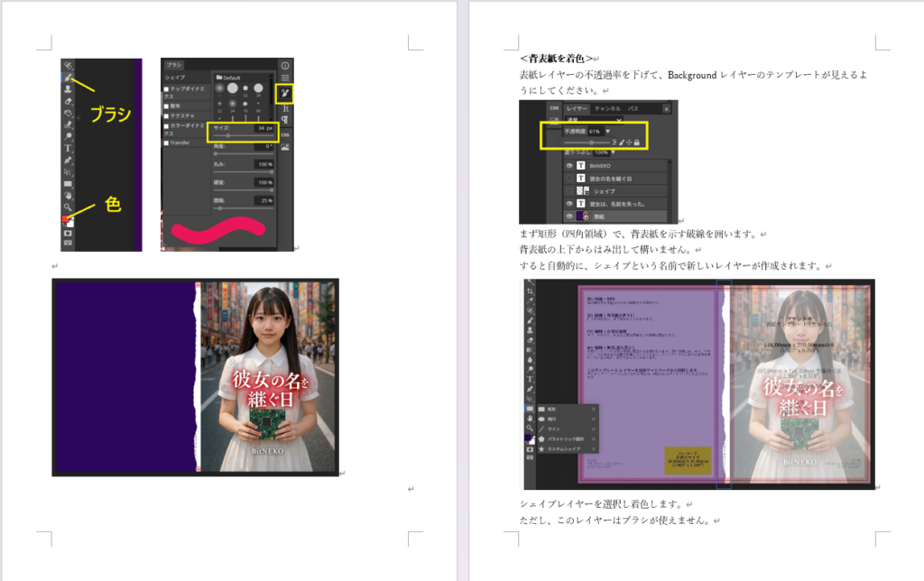Expand the opacity 不透明度 dropdown arrow

click(x=607, y=132)
